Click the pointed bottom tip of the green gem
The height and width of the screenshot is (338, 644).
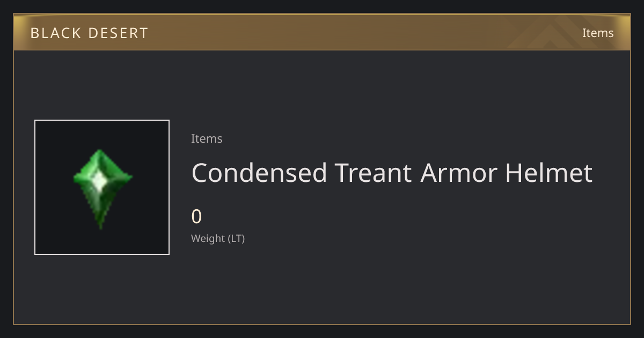101,224
